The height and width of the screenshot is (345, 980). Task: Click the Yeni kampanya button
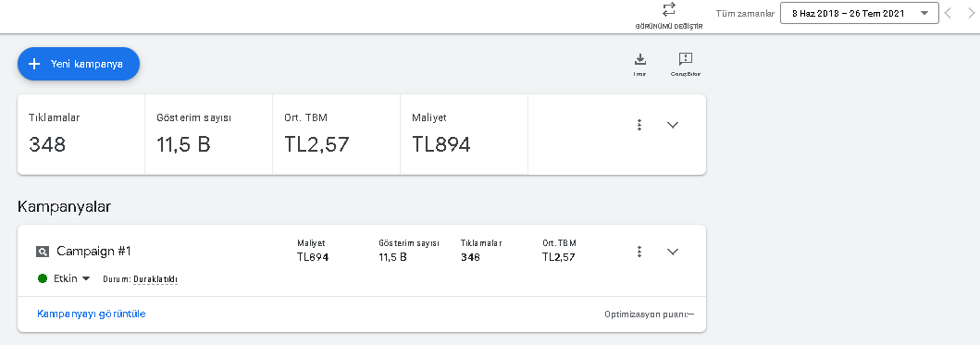coord(78,64)
